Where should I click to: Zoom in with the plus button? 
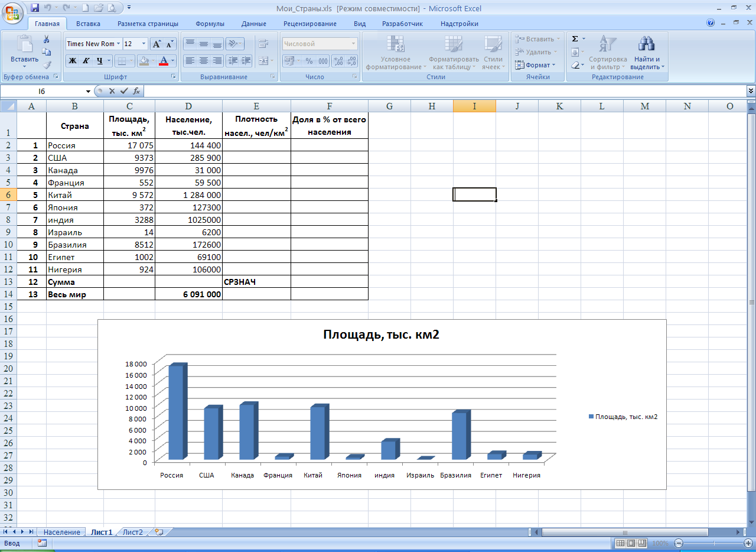[x=750, y=543]
